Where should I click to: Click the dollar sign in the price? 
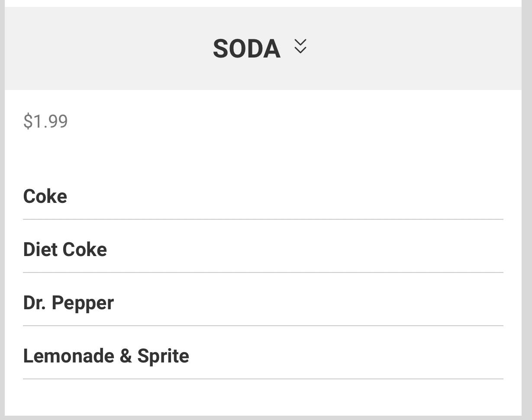(x=28, y=121)
